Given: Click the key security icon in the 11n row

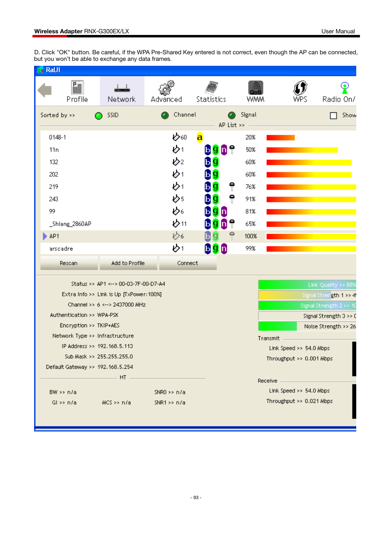Looking at the screenshot, I should [232, 150].
